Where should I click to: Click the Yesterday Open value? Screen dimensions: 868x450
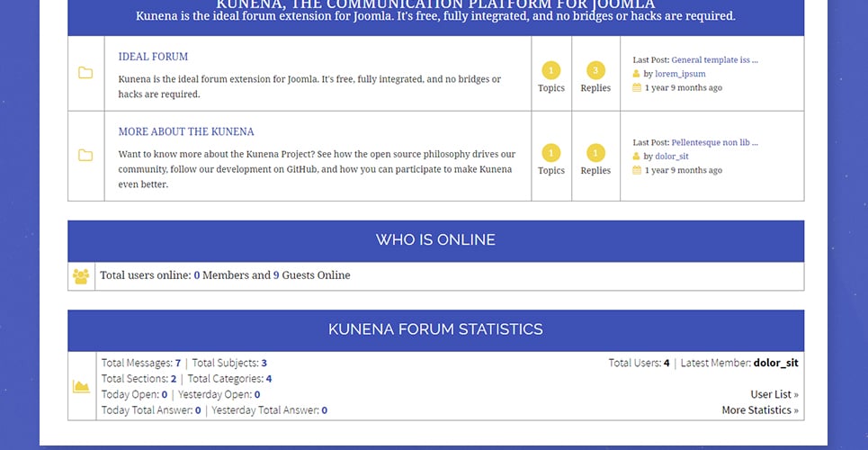[257, 394]
